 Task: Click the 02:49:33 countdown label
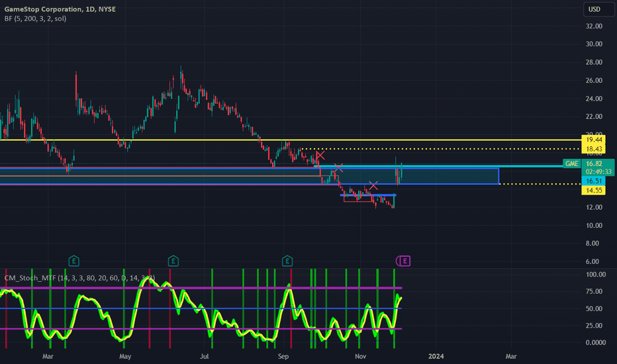point(598,172)
